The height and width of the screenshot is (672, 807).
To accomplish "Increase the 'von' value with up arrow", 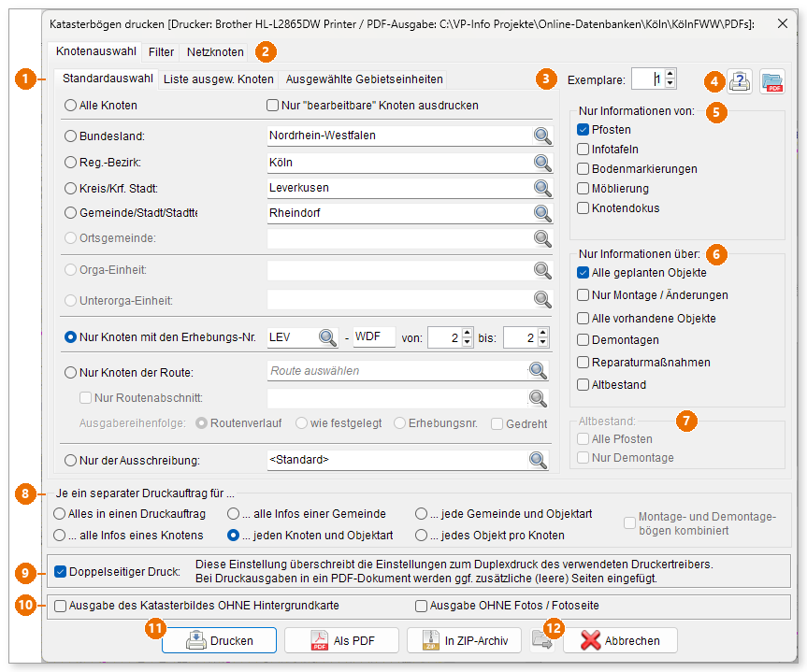I will tap(468, 333).
